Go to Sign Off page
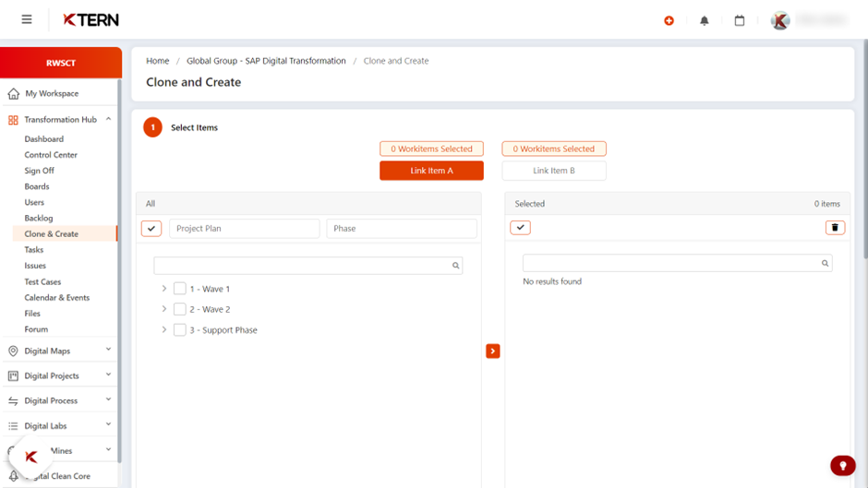This screenshot has width=868, height=488. [40, 171]
